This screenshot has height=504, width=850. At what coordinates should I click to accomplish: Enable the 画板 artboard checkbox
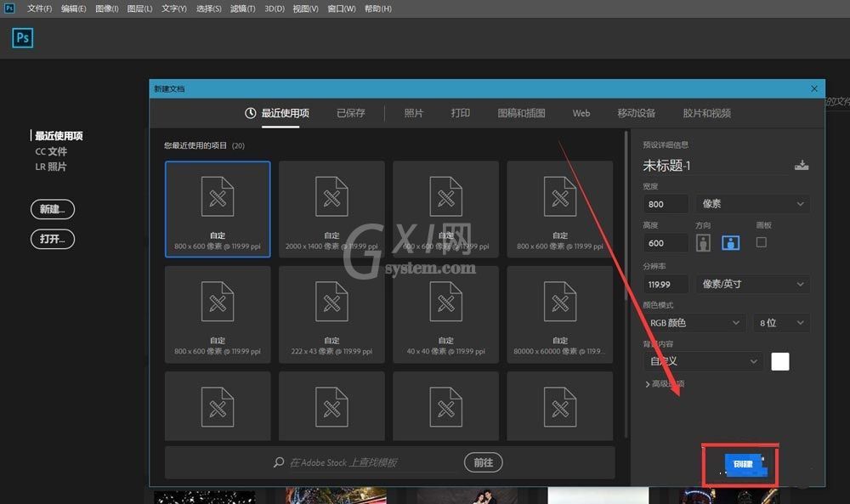pos(761,242)
